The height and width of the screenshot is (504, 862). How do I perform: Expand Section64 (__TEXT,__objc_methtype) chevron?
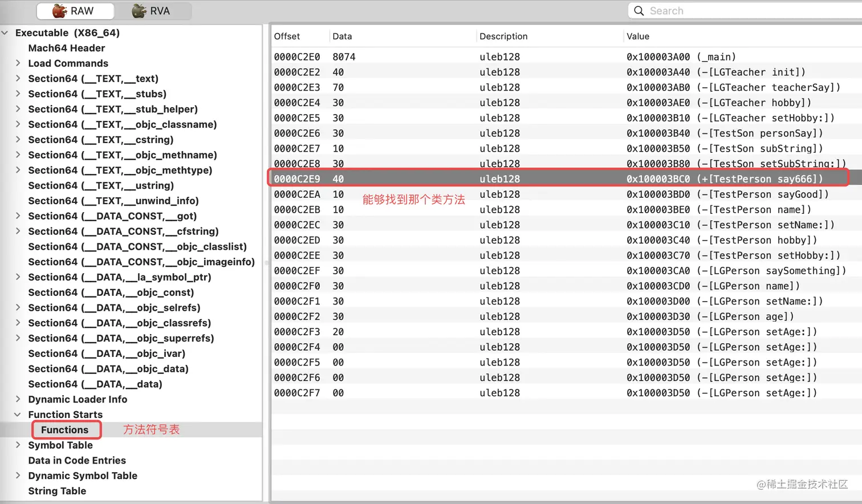pyautogui.click(x=18, y=170)
